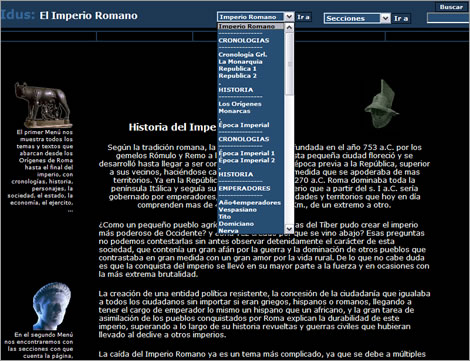Click the Ir a button beside Imperio Romano

(x=303, y=17)
